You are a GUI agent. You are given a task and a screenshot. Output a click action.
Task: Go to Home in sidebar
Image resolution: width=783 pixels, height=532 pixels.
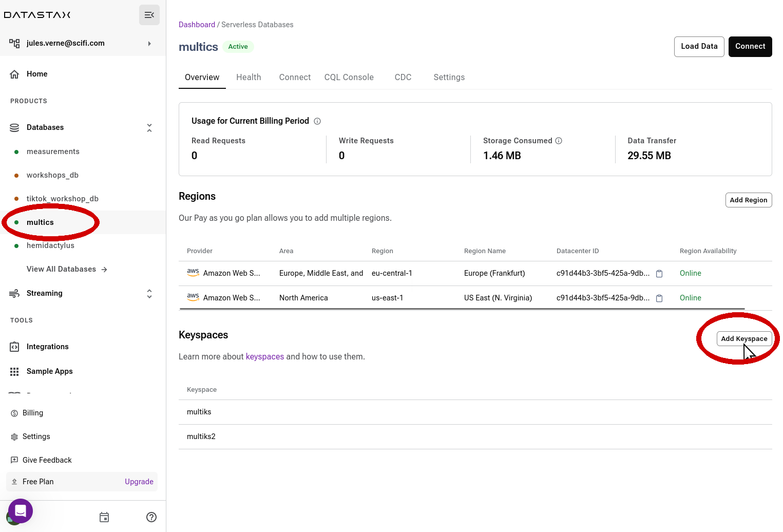pyautogui.click(x=37, y=74)
